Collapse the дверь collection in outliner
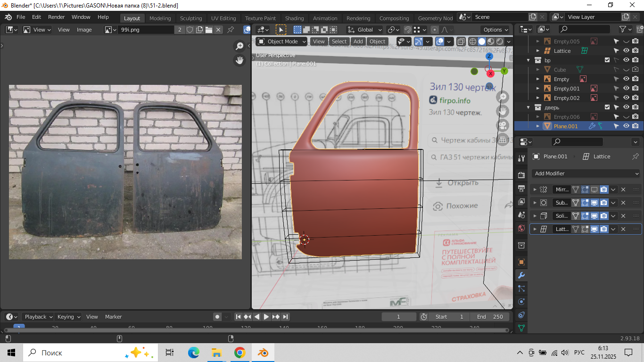This screenshot has width=644, height=362. 529,107
